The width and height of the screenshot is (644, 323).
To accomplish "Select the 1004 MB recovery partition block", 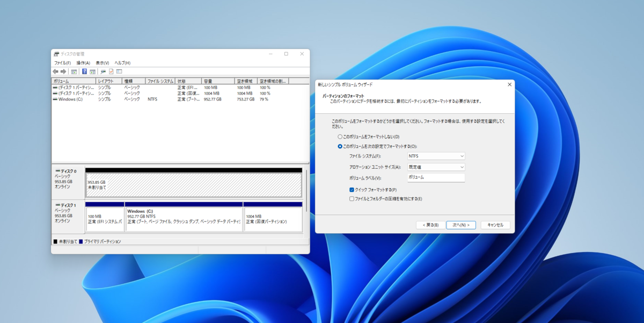I will click(273, 219).
